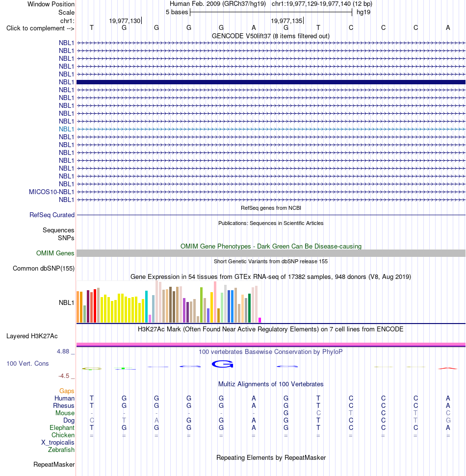
Task: Open the GENCODE V50lift37 track title
Action: (x=271, y=36)
